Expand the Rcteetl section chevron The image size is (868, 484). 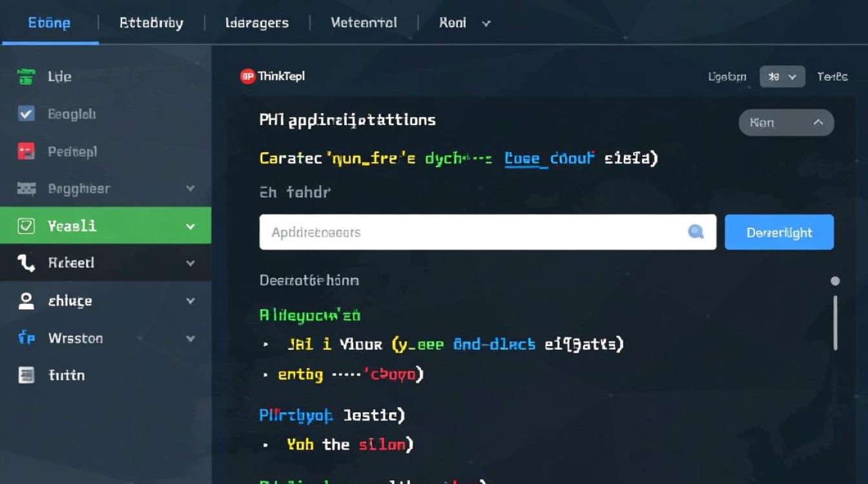[x=191, y=263]
